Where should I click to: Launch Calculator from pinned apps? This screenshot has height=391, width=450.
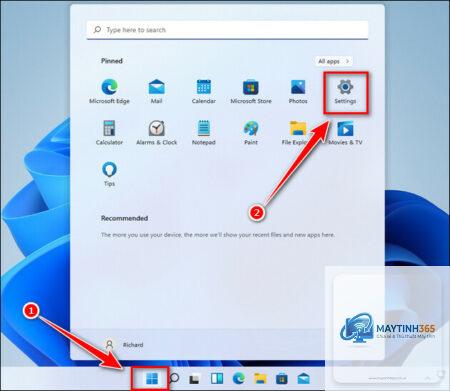[109, 133]
